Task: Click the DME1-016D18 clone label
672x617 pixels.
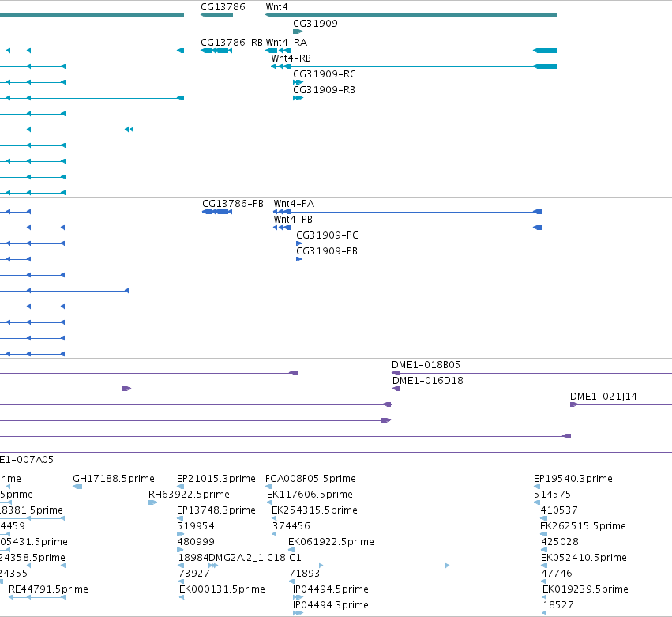Action: tap(428, 381)
